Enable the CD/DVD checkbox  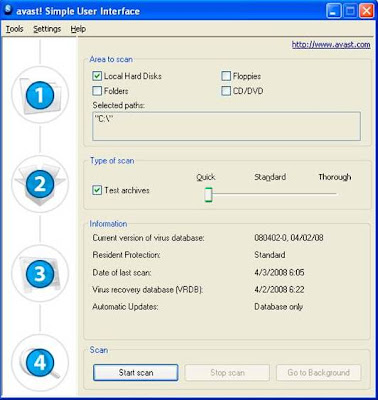pyautogui.click(x=226, y=91)
